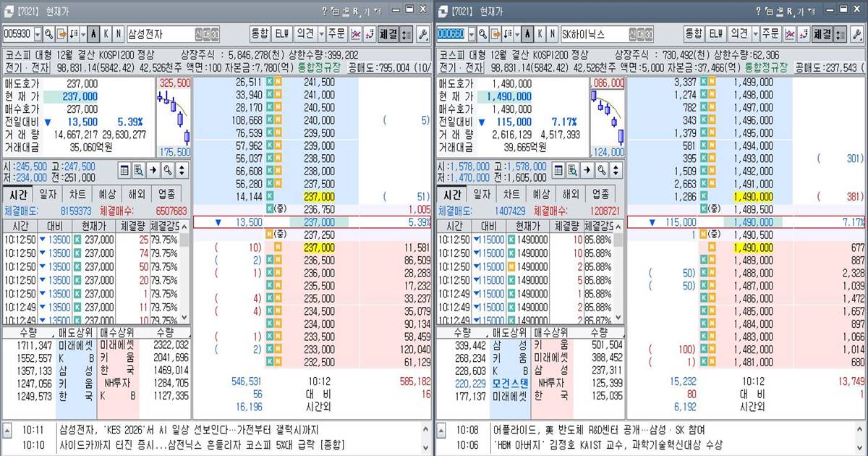868x456 pixels.
Task: Expand sort-order dropdown arrow in SK Hynix window
Action: [x=517, y=34]
